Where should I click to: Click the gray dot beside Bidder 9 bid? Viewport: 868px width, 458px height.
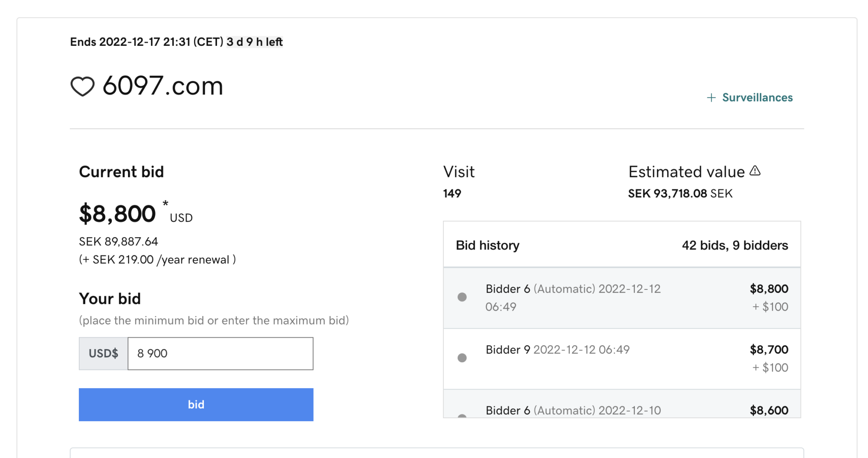point(462,358)
